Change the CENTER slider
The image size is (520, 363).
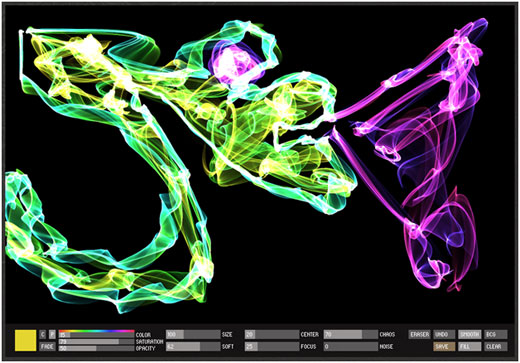(272, 334)
